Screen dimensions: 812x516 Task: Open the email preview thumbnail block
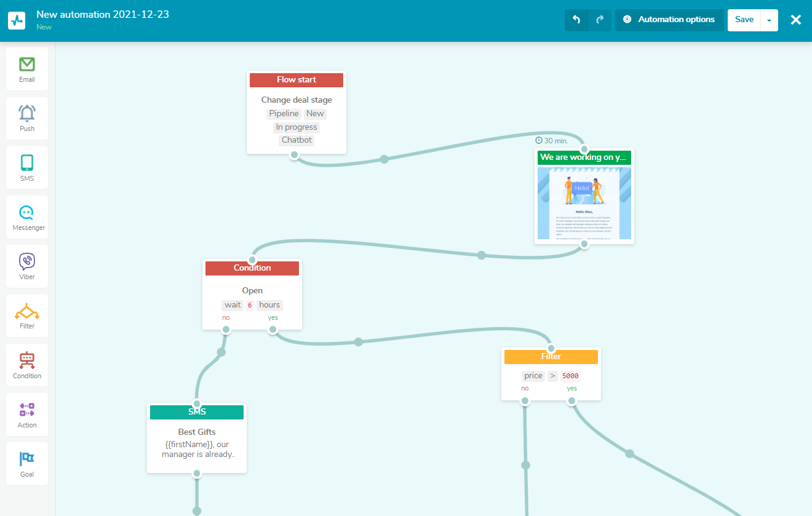[x=584, y=203]
